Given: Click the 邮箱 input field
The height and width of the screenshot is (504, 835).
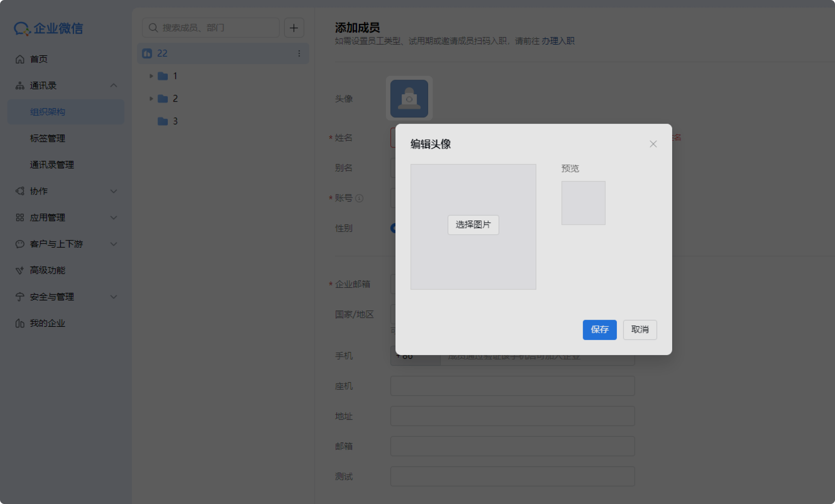Looking at the screenshot, I should [513, 446].
